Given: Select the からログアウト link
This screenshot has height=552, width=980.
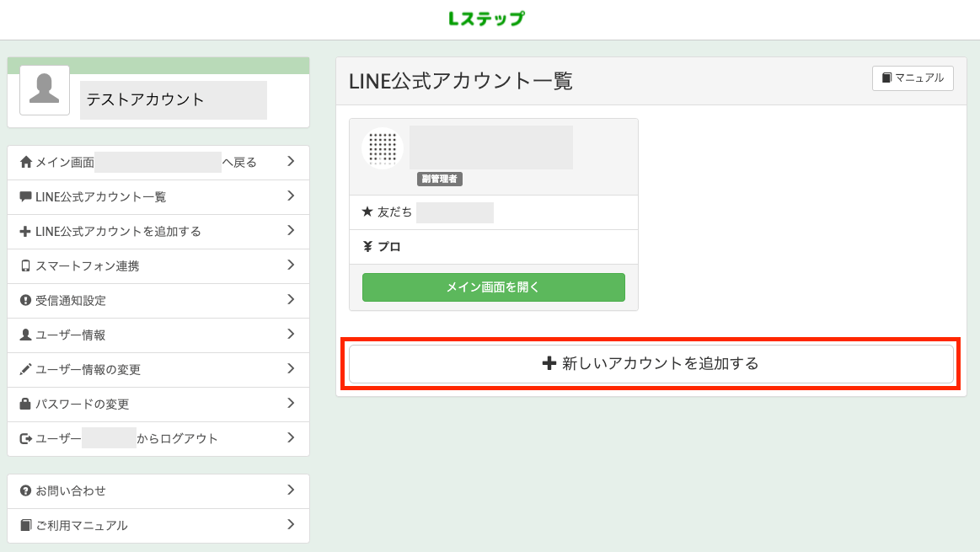Looking at the screenshot, I should click(x=177, y=439).
